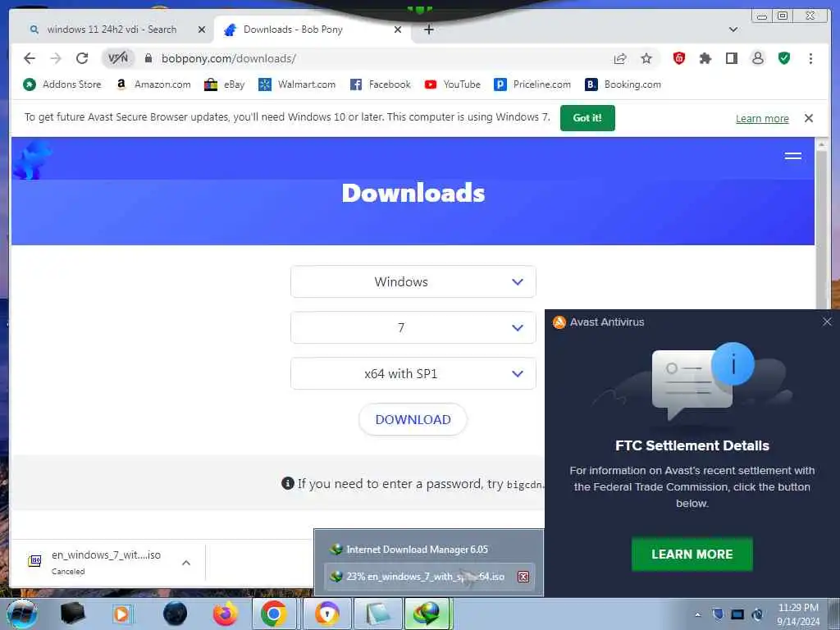This screenshot has height=630, width=840.
Task: Follow the 'Learn more' update link
Action: point(762,118)
